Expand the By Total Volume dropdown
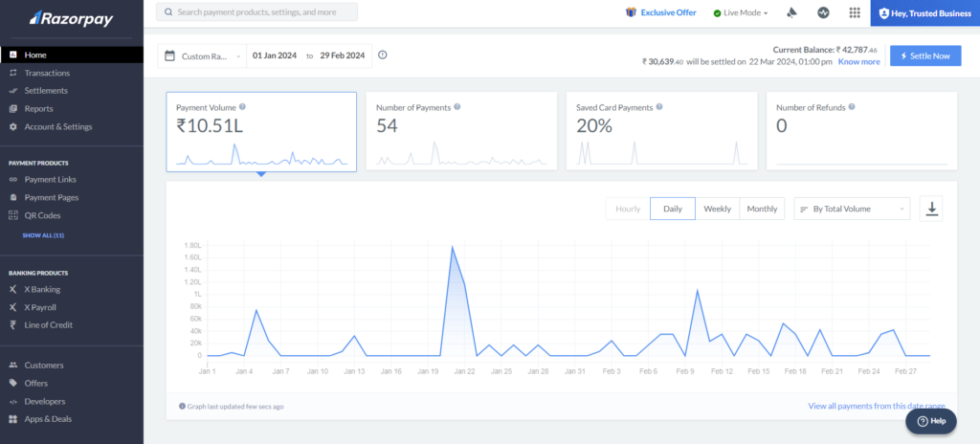980x444 pixels. coord(852,209)
